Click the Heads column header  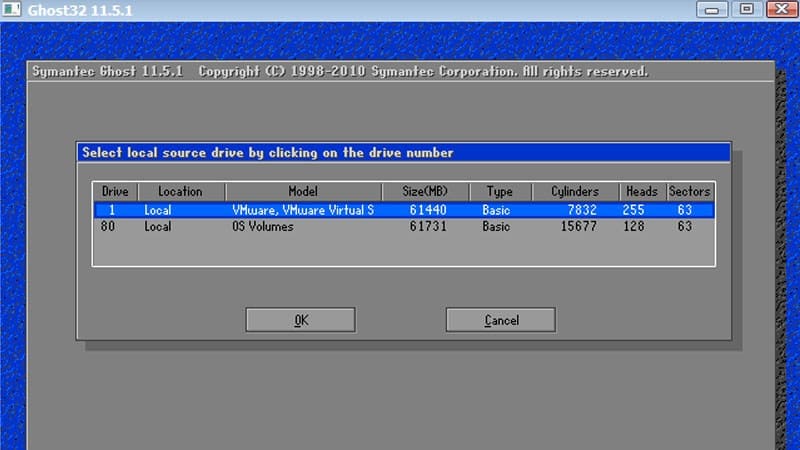(x=642, y=191)
